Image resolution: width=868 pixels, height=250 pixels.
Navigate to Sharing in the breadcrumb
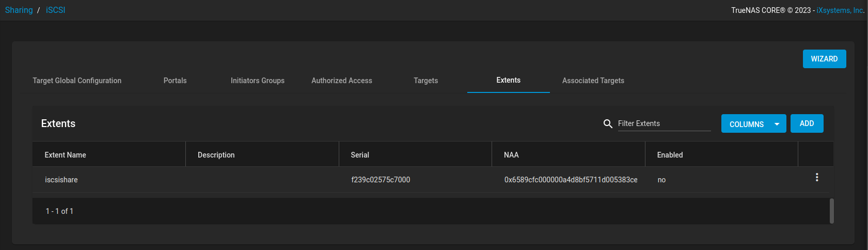pos(19,10)
